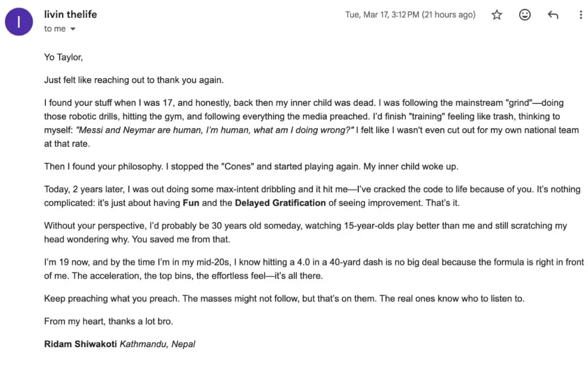This screenshot has height=365, width=588.
Task: Click the 'Just felt like reaching out' sentence
Action: point(133,80)
